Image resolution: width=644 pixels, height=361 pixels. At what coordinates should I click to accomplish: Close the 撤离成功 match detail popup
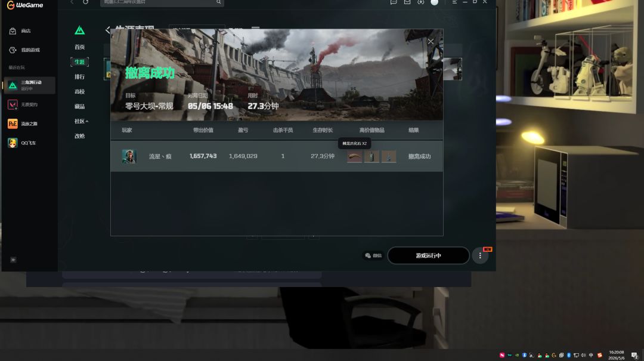431,42
